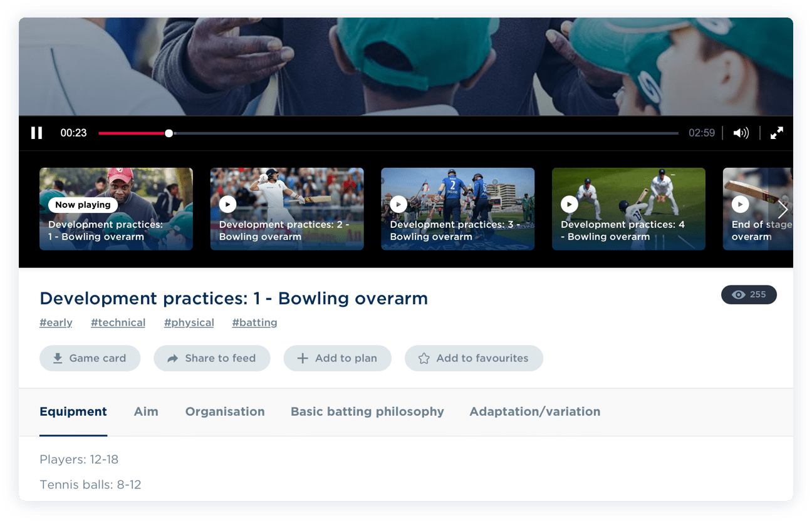This screenshot has width=812, height=521.
Task: Click the download icon on Game card
Action: [x=58, y=358]
